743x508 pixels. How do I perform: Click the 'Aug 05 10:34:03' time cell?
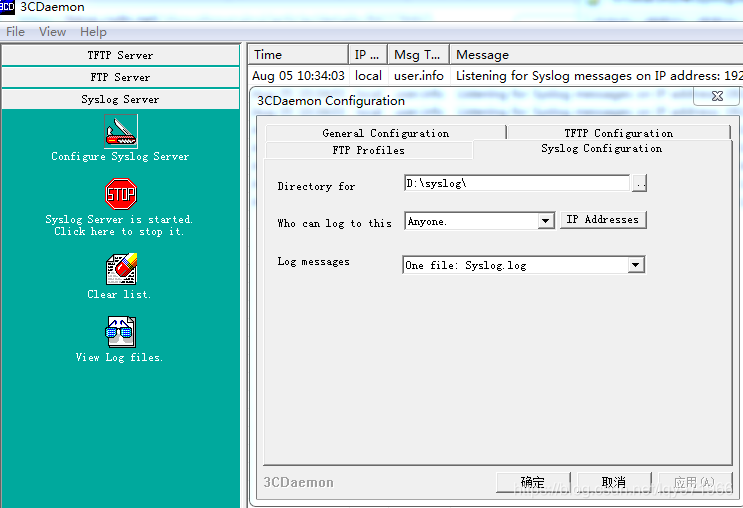point(298,76)
